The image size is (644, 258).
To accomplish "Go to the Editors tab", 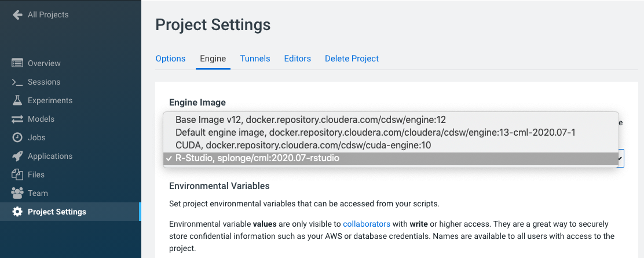I will click(x=297, y=59).
